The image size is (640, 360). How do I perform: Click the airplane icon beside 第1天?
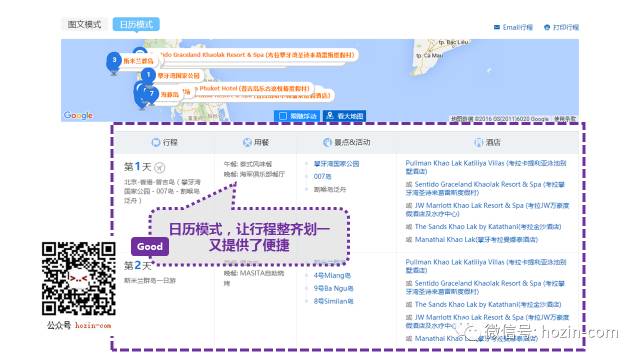(x=160, y=167)
